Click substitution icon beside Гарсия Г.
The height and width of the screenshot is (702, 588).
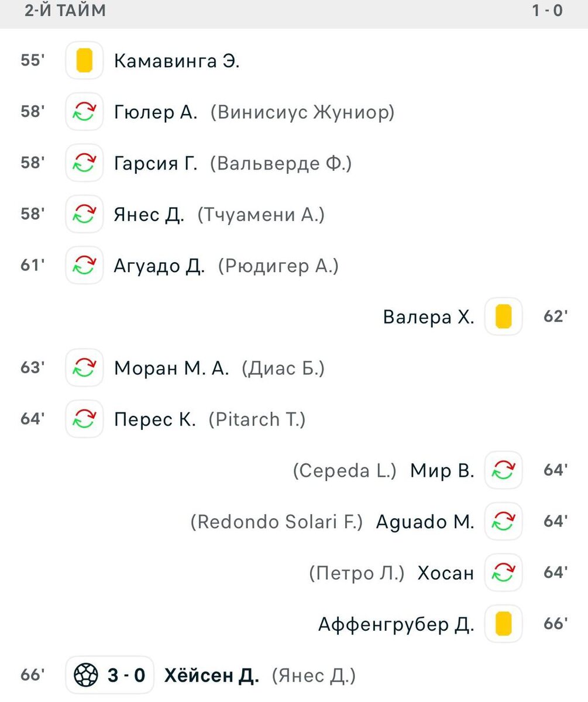click(x=85, y=163)
